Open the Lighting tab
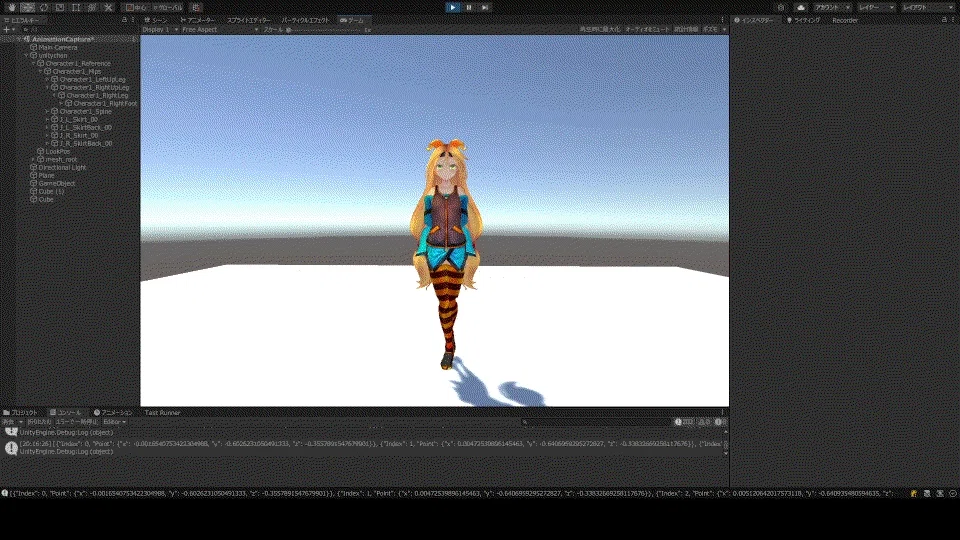The image size is (960, 540). pos(804,20)
